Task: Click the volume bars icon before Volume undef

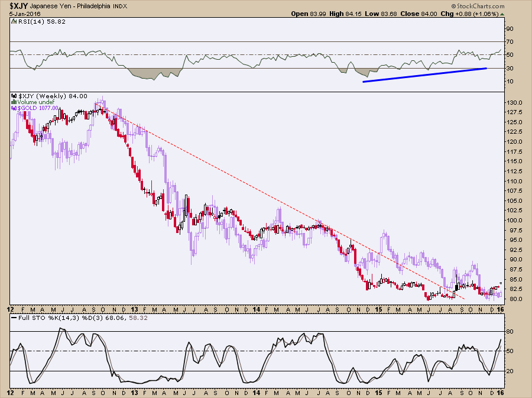Action: [14, 102]
